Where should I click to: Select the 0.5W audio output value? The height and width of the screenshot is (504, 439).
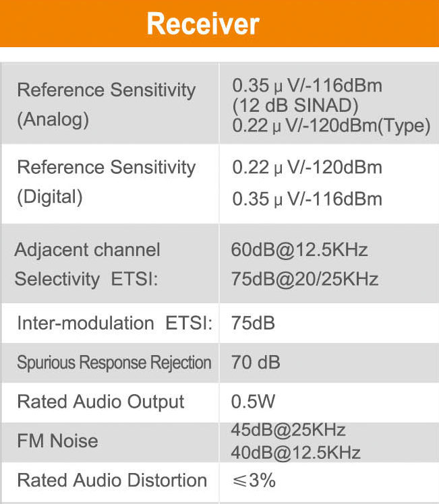click(253, 402)
